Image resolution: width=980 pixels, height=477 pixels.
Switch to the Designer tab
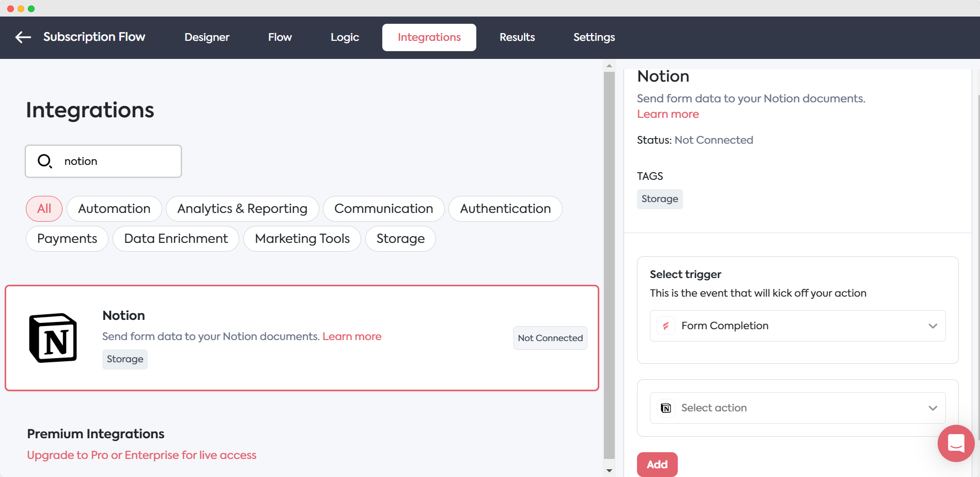pyautogui.click(x=207, y=37)
